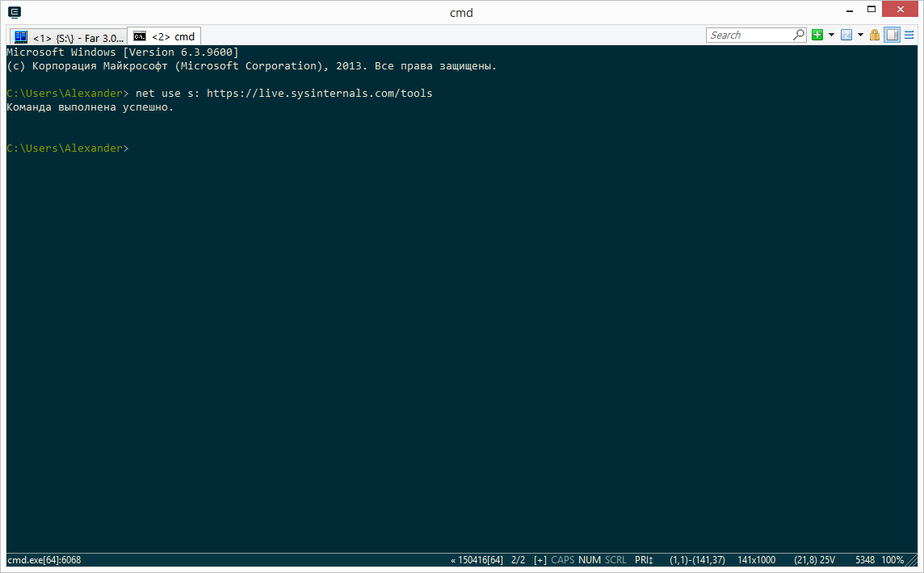Click the window resize grip corner
The width and height of the screenshot is (924, 573).
click(x=912, y=561)
